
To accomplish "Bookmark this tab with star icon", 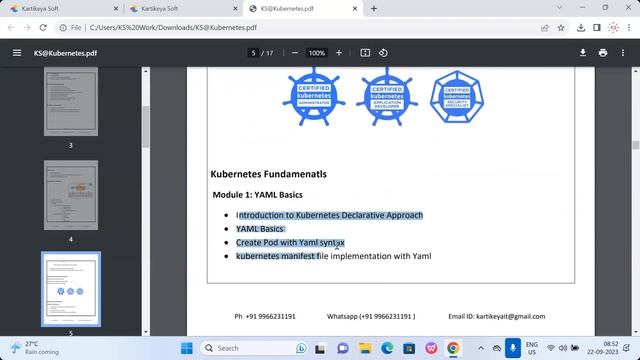I will coord(561,28).
